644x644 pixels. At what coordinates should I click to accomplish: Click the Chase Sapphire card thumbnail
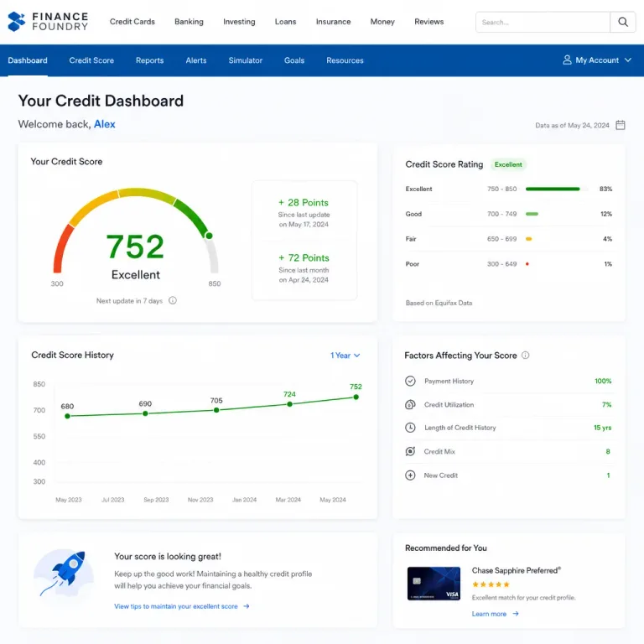point(434,584)
